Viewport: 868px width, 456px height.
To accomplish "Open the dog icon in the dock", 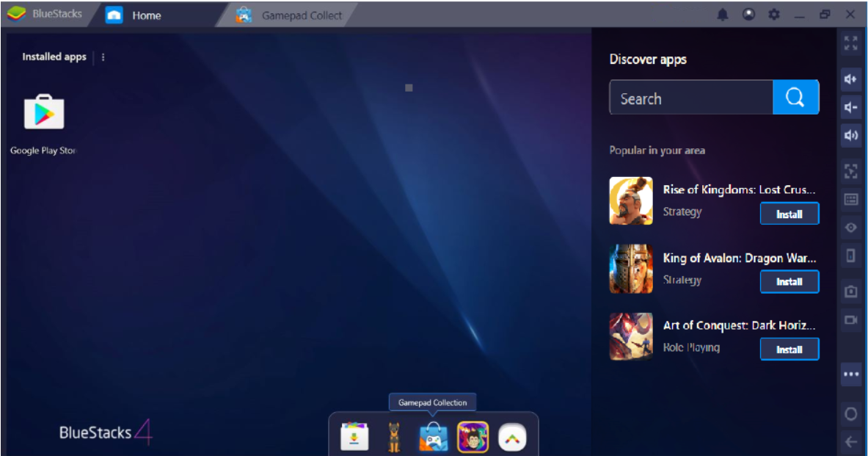I will click(x=393, y=437).
